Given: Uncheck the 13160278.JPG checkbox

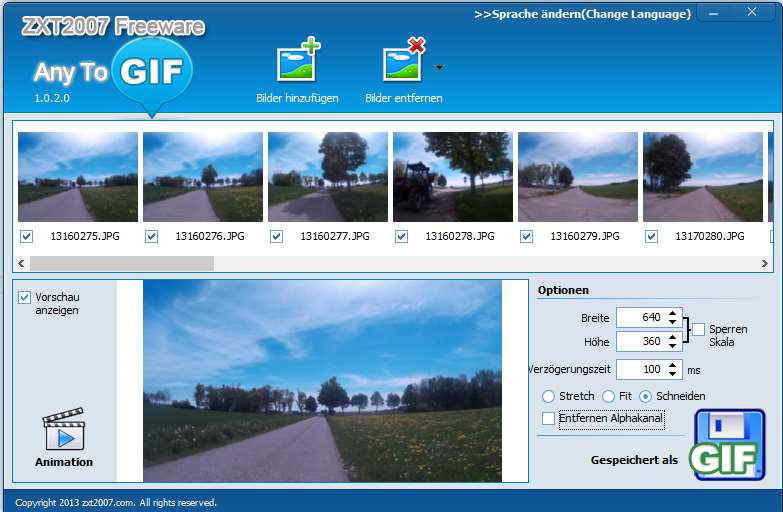Looking at the screenshot, I should (x=402, y=237).
